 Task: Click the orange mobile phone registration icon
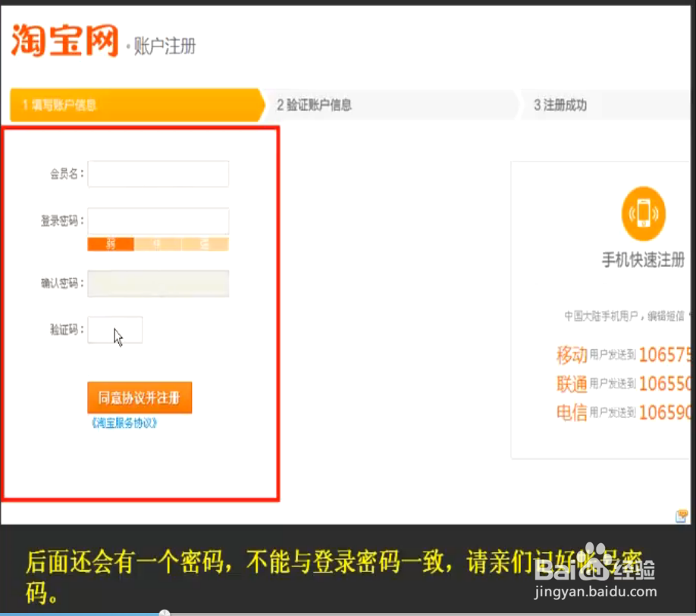643,214
